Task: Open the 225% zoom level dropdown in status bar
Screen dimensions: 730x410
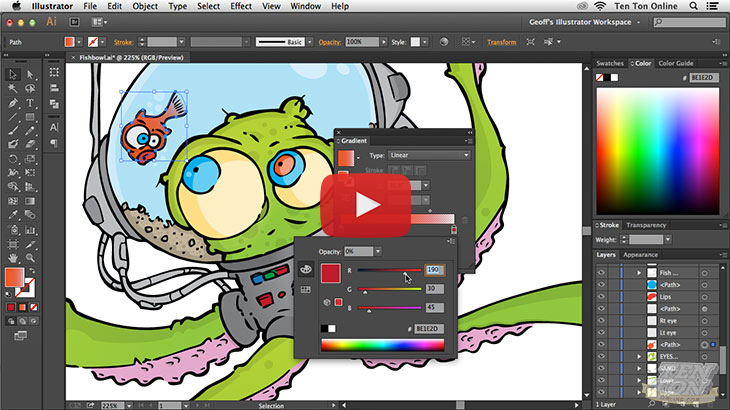Action: tap(129, 406)
